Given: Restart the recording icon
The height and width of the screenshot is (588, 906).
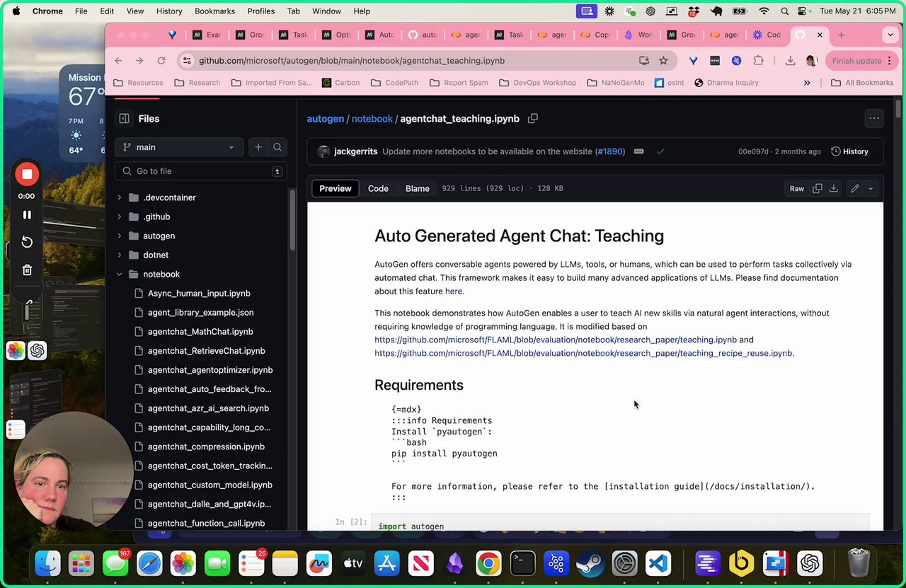Looking at the screenshot, I should [x=27, y=242].
